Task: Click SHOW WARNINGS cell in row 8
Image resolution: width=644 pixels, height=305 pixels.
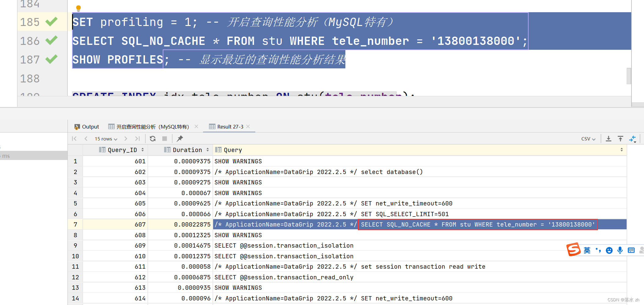Action: (420, 235)
